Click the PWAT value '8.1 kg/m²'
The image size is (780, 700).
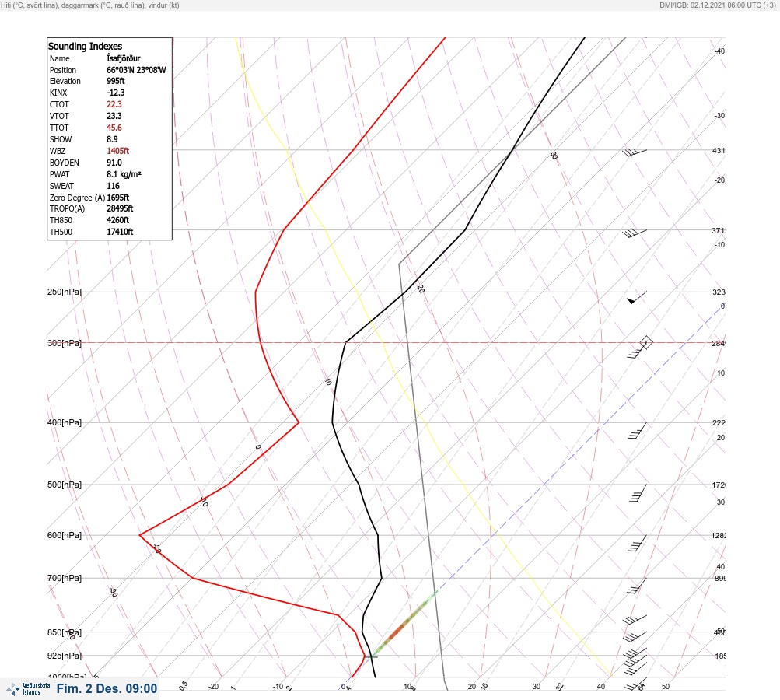coord(124,174)
